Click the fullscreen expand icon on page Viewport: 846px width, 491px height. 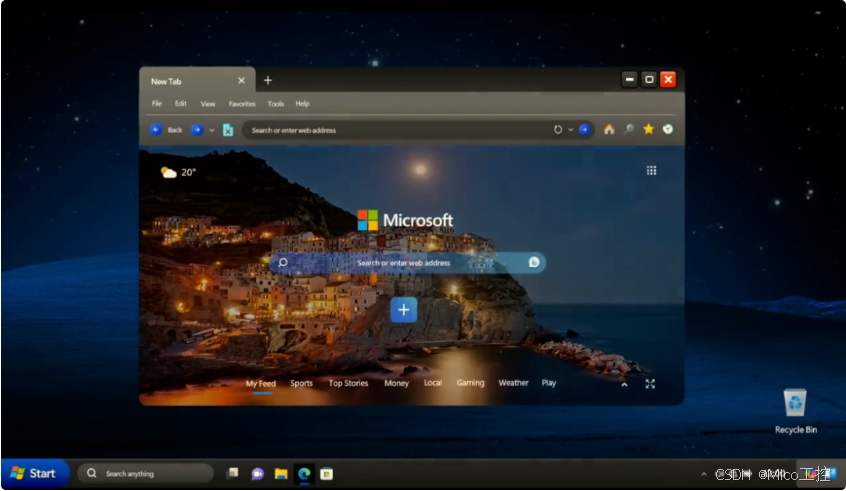(x=650, y=384)
